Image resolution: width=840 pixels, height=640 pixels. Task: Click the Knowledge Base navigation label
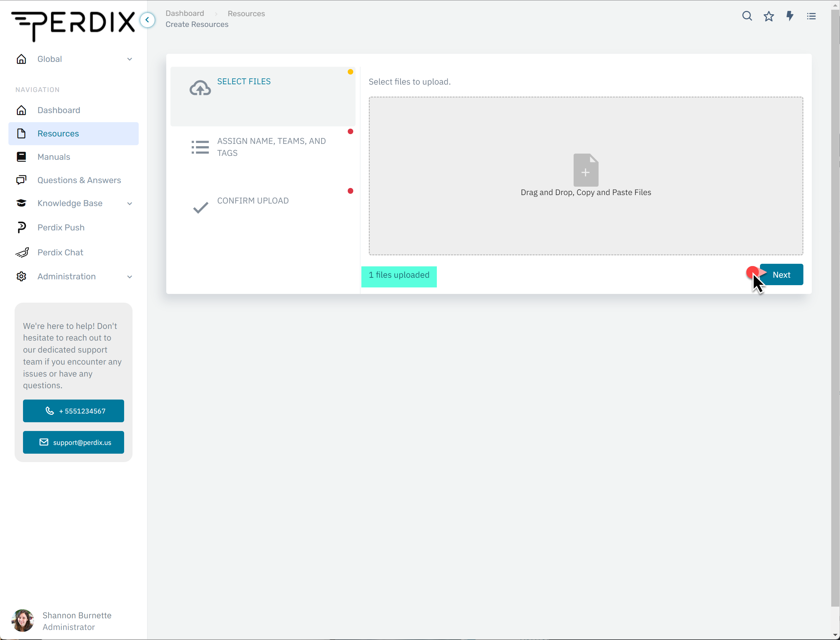coord(70,204)
